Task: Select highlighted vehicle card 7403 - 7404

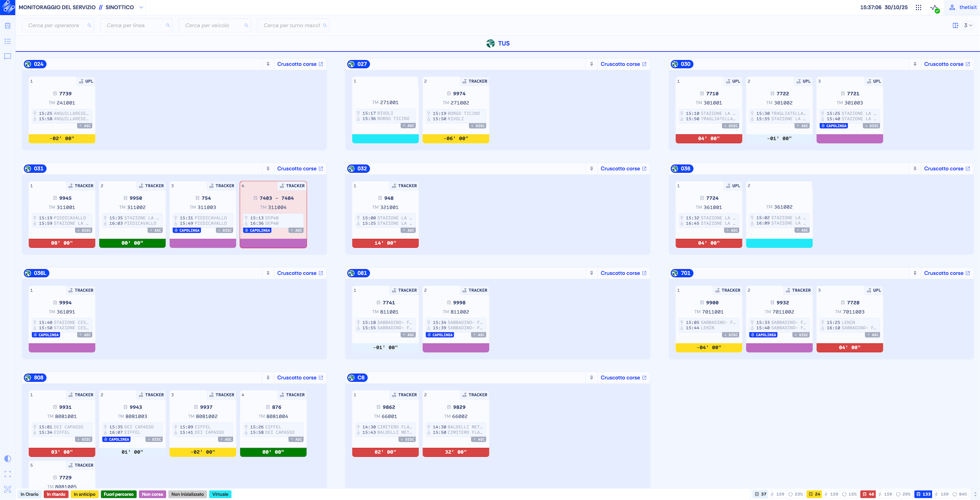Action: (x=273, y=214)
